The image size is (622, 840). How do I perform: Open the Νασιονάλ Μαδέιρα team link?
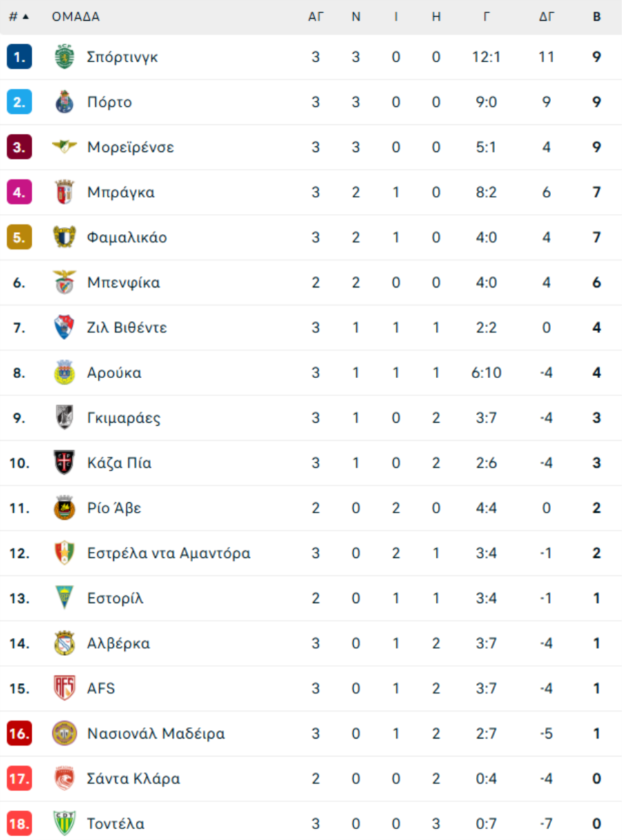(156, 733)
